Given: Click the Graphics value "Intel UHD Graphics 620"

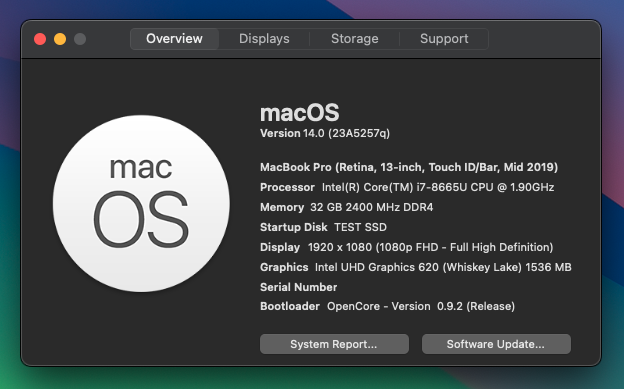Looking at the screenshot, I should point(376,267).
